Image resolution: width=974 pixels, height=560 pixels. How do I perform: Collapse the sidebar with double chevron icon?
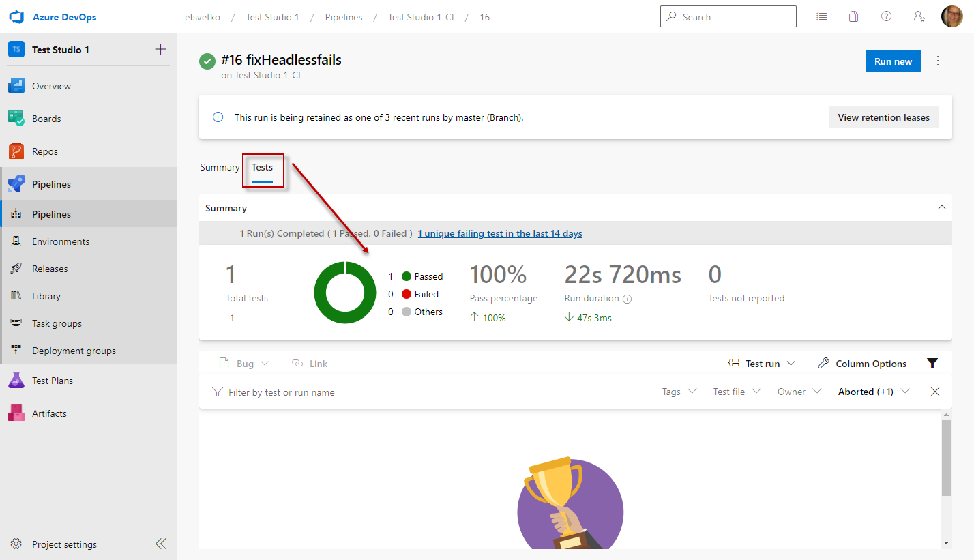tap(161, 544)
